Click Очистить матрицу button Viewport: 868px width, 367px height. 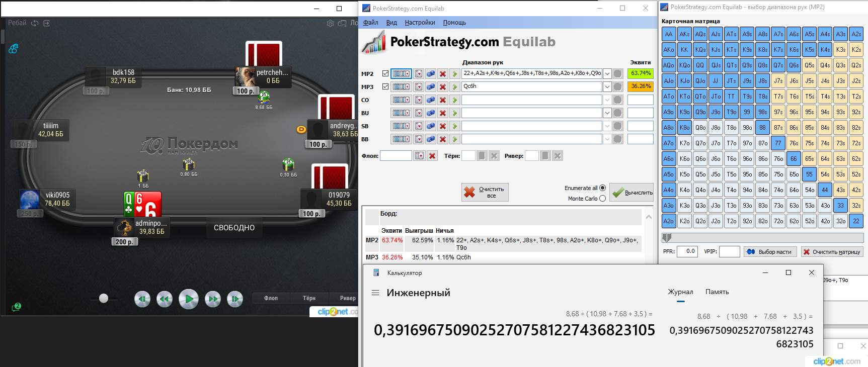click(832, 252)
